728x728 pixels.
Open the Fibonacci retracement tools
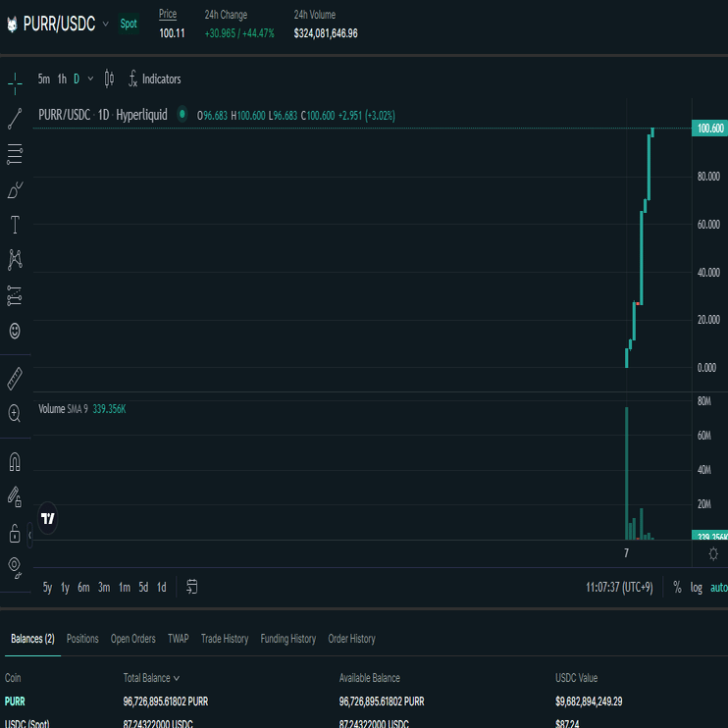(15, 154)
